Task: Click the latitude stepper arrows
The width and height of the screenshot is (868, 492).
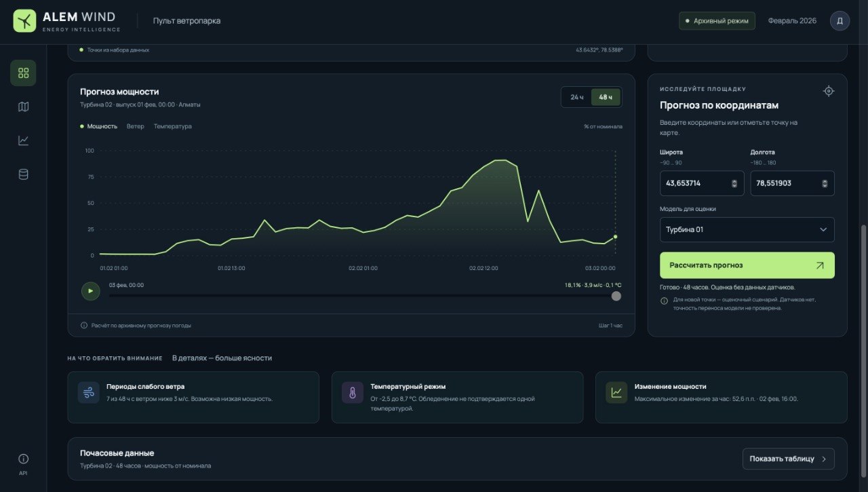Action: pyautogui.click(x=734, y=183)
